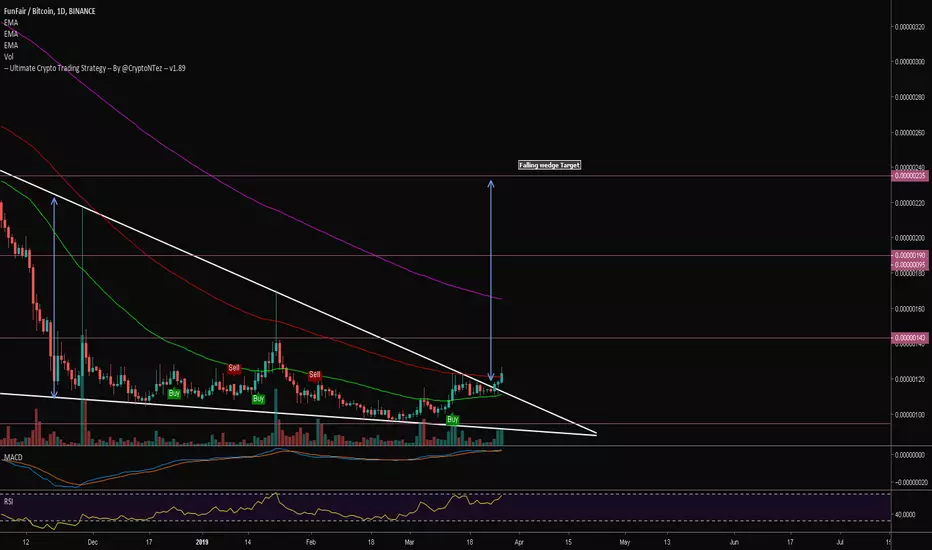Click the second Sell signal marker
Screen dimensions: 932x550
314,375
